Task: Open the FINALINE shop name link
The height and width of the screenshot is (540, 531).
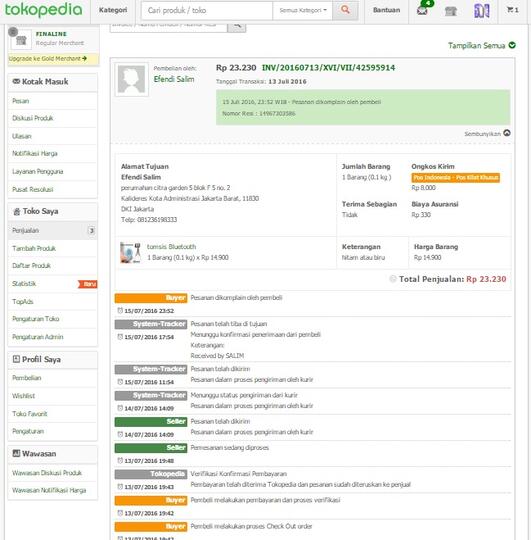Action: (x=51, y=34)
